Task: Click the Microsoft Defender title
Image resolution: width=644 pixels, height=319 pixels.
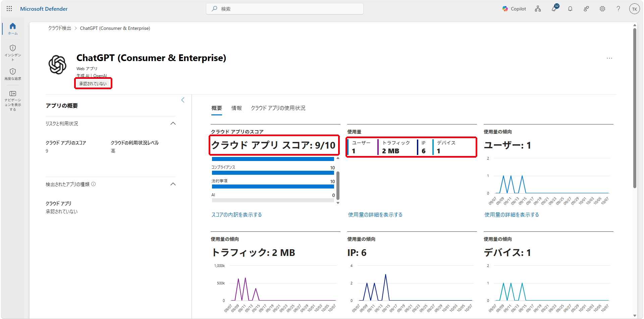Action: [44, 9]
